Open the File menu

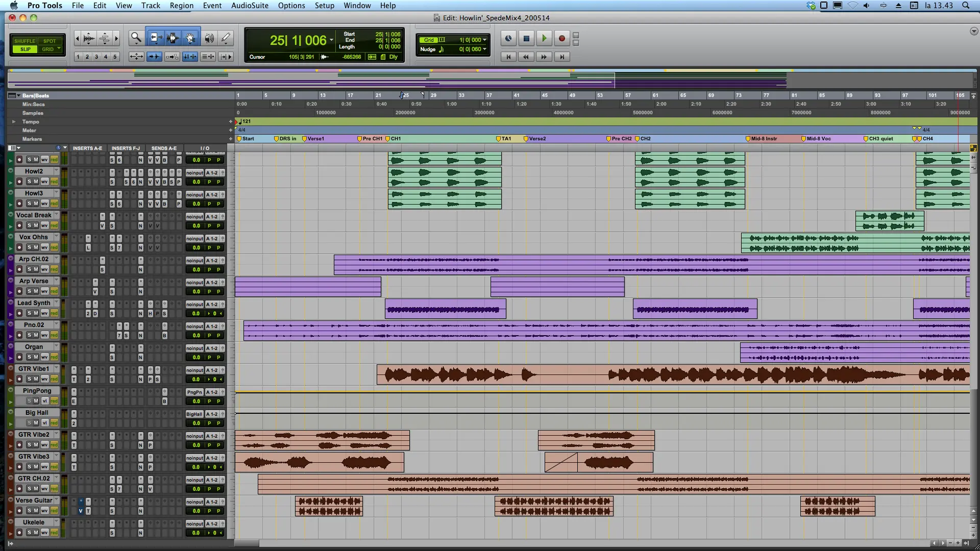coord(78,6)
